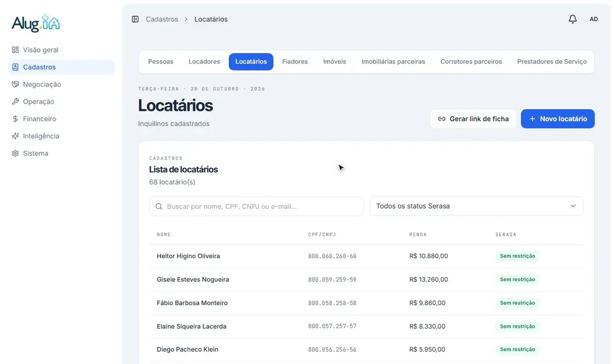Click CPF 800.060.260-60

point(332,256)
